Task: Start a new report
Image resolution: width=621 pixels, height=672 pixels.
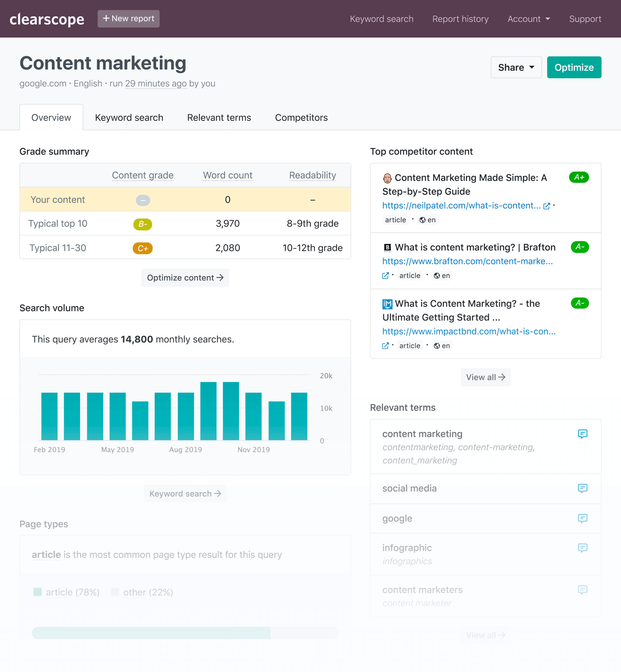Action: [128, 18]
